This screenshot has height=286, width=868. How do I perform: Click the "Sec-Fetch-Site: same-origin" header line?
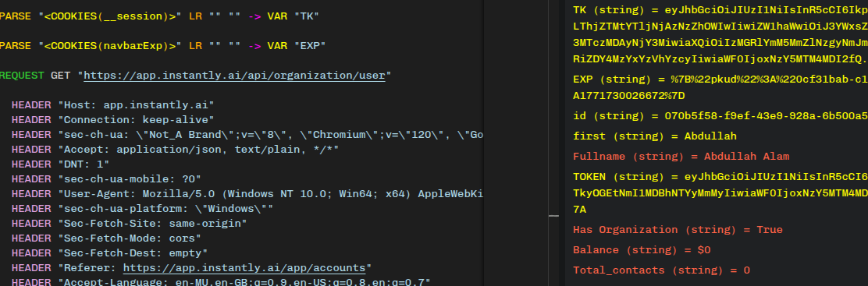click(x=129, y=224)
